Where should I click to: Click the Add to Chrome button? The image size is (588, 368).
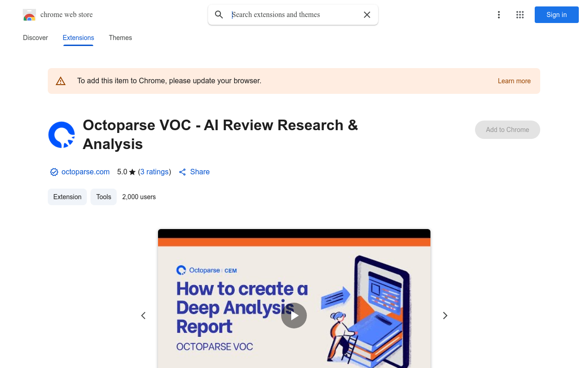point(508,130)
